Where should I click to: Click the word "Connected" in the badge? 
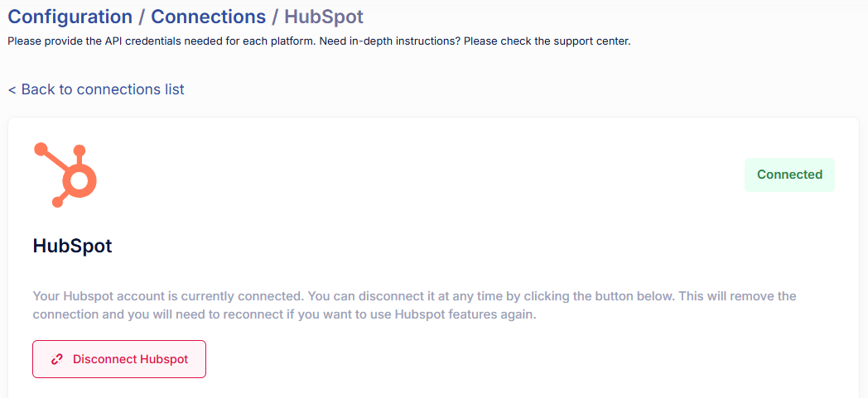[789, 175]
